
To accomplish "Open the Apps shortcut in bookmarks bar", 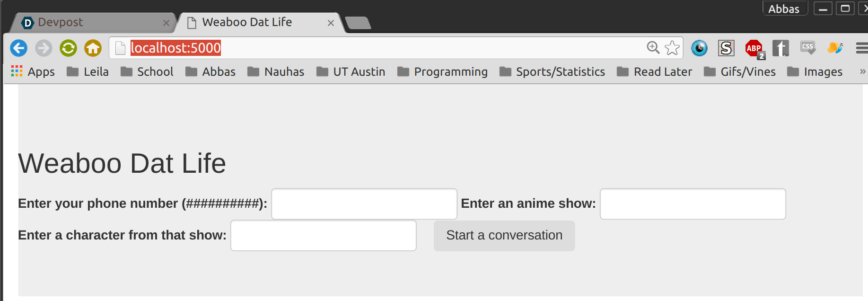I will 33,71.
